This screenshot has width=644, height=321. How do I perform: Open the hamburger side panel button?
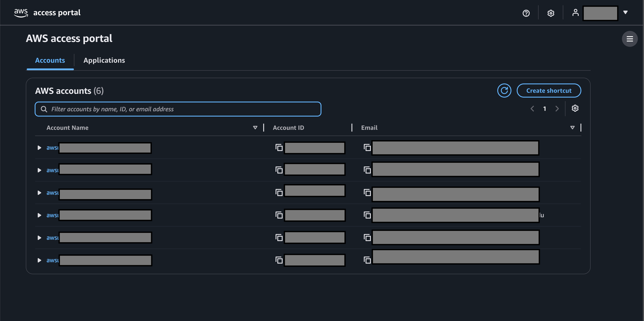[629, 39]
